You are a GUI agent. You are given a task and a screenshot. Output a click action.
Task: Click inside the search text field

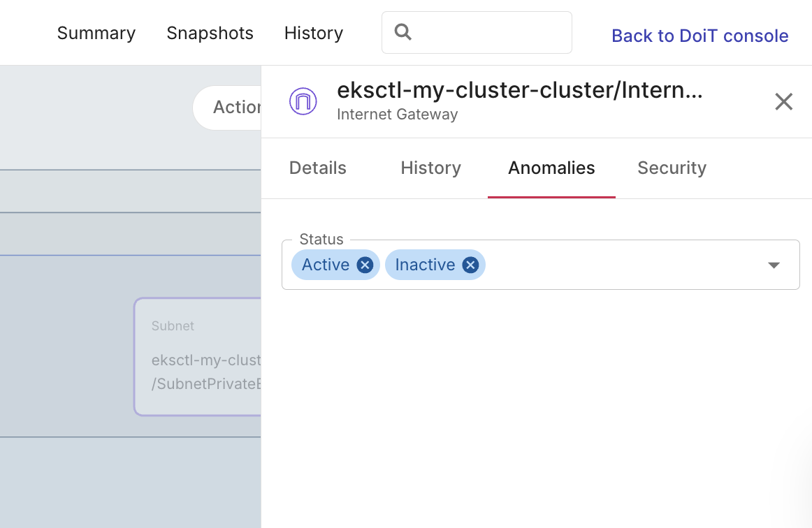click(x=489, y=32)
